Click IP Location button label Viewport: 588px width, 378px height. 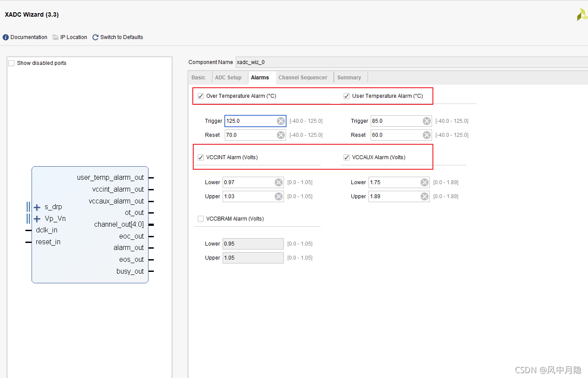[74, 37]
